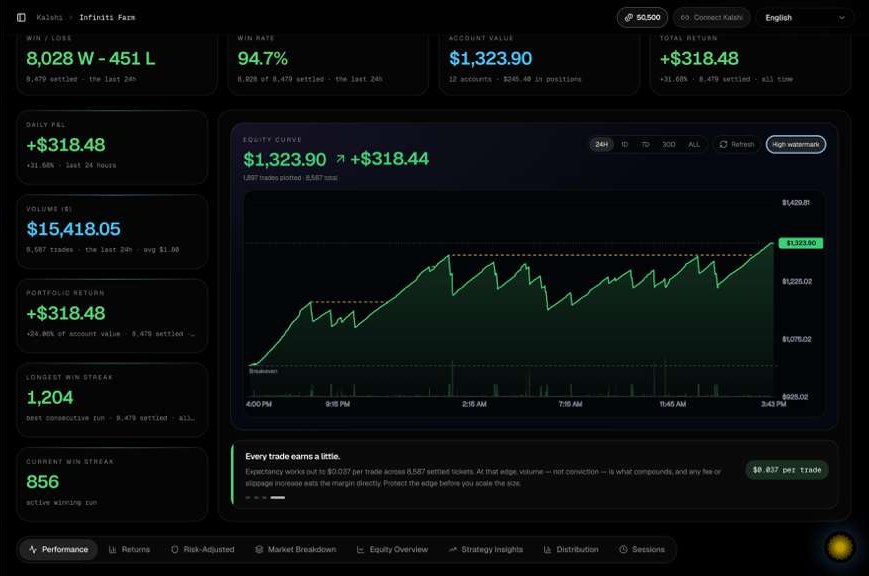The height and width of the screenshot is (576, 869).
Task: Click the 4:00 PM axis label
Action: 259,405
